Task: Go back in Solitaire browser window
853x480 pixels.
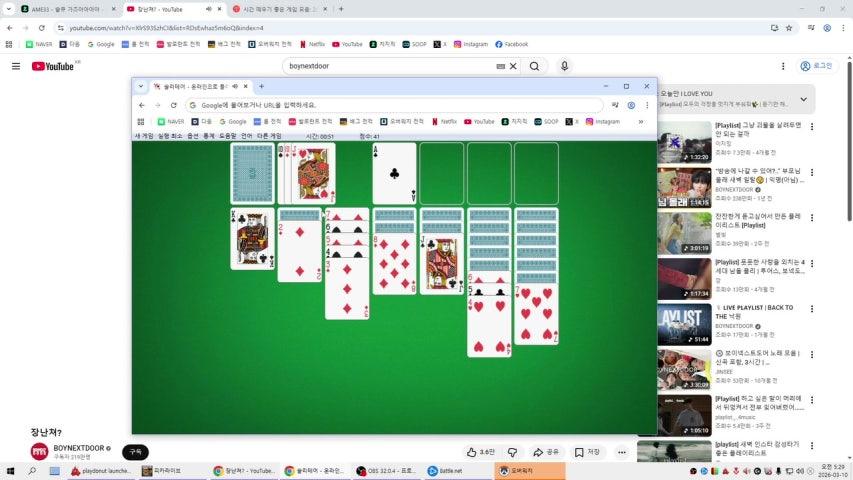Action: click(142, 105)
